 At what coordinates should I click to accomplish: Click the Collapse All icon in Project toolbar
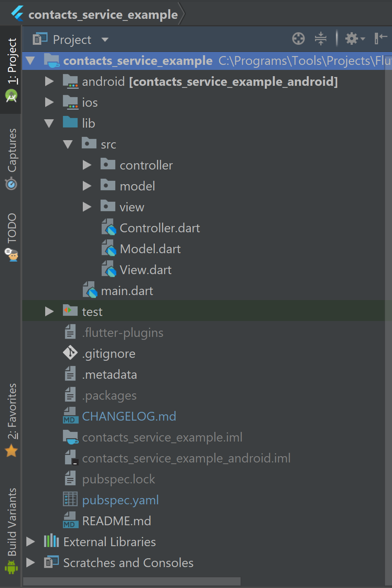coord(320,39)
